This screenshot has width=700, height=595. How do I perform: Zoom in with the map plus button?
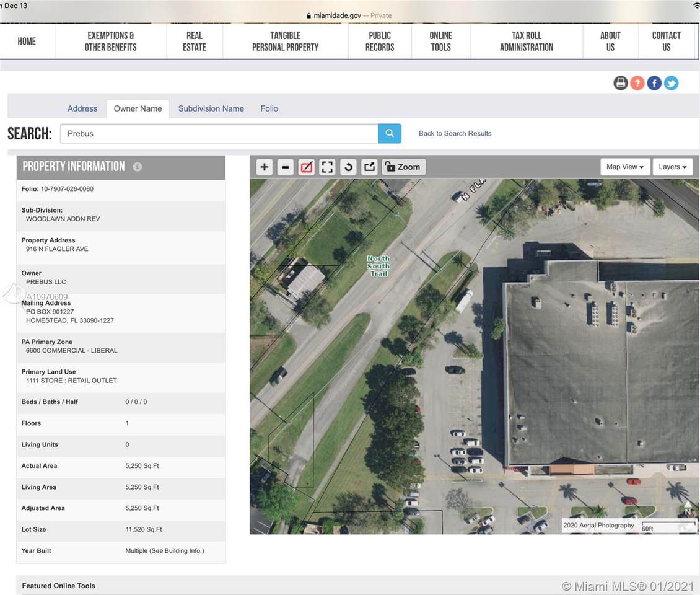coord(265,167)
